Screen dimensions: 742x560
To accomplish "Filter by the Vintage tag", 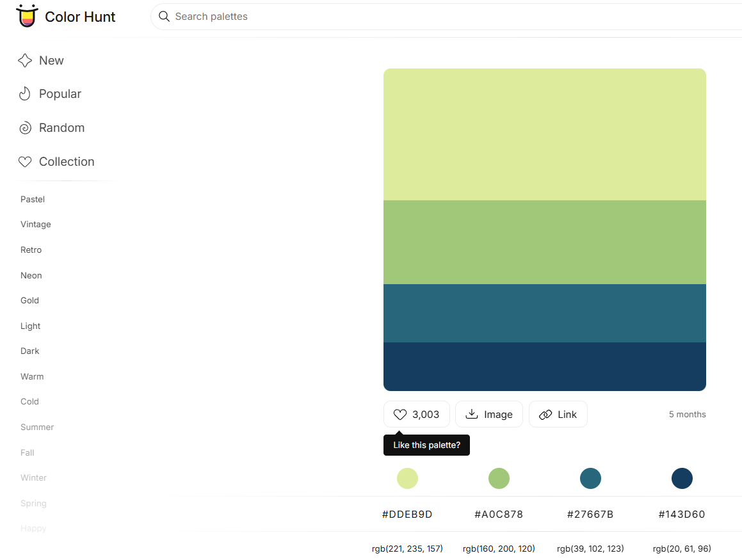I will click(x=35, y=224).
